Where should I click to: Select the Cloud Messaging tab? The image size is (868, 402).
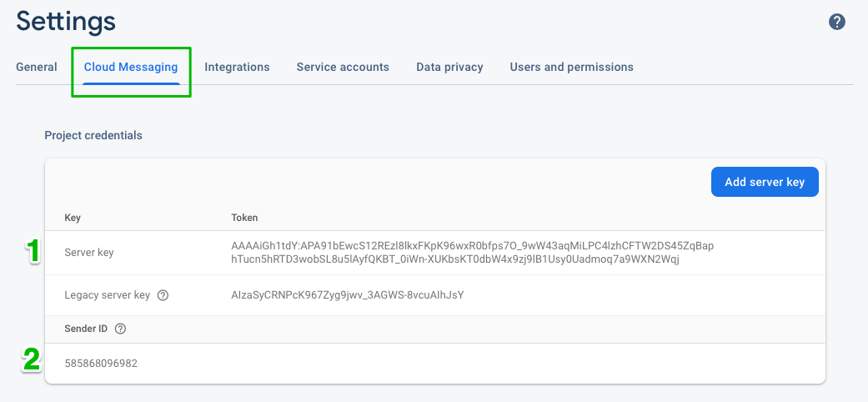pyautogui.click(x=131, y=67)
